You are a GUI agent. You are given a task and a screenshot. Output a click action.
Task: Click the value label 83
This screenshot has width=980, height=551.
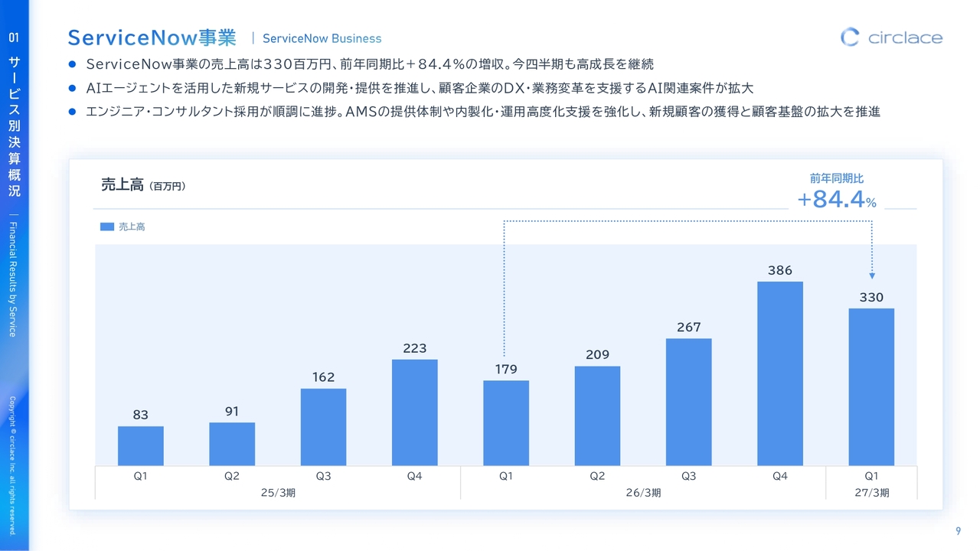tap(140, 415)
